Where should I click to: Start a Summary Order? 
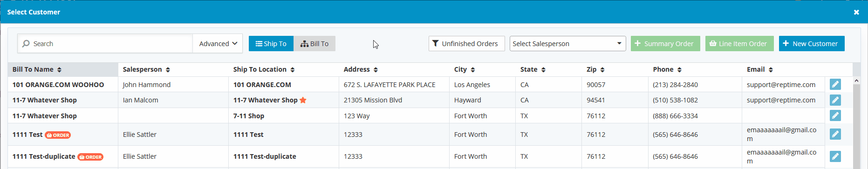[x=665, y=43]
